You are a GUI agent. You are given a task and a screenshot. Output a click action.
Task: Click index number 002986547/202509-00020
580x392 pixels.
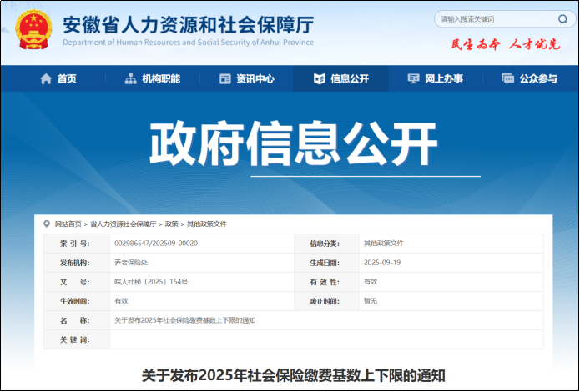click(155, 244)
